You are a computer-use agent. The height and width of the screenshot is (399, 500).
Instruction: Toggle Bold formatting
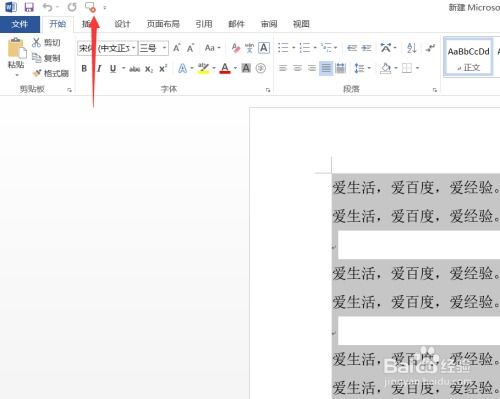coord(84,68)
